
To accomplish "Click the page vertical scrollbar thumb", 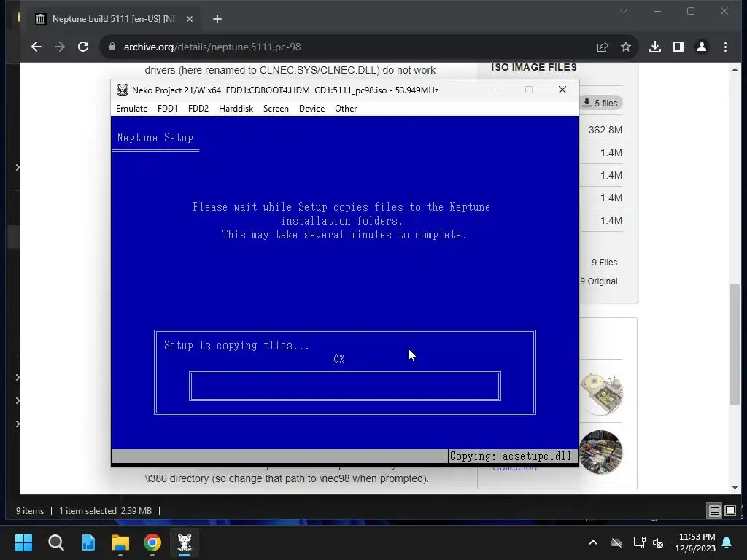I will (x=735, y=344).
